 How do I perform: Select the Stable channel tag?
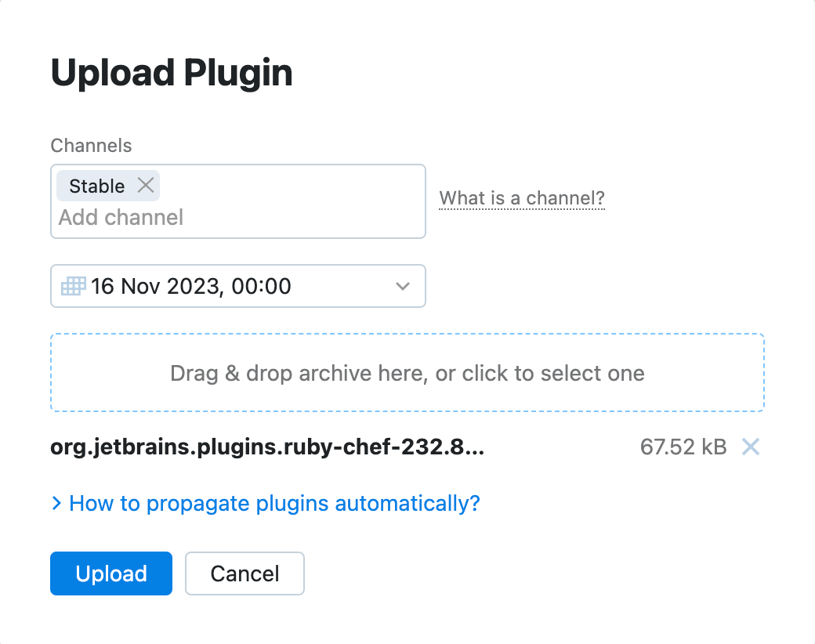click(98, 186)
